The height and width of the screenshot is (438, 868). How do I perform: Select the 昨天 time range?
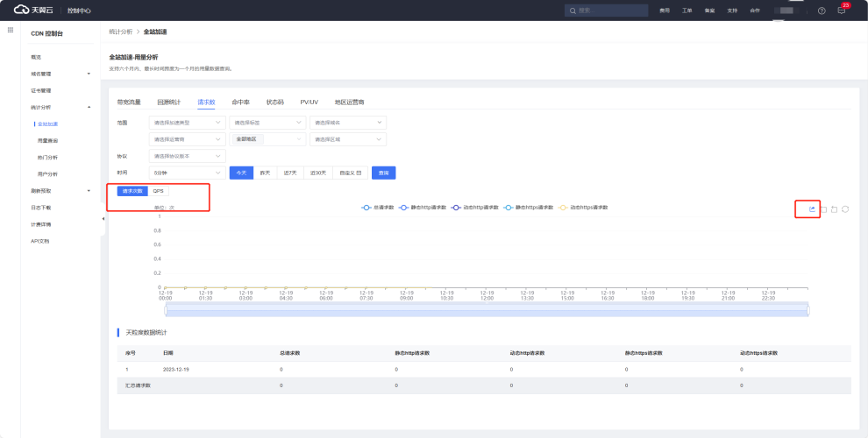coord(265,173)
